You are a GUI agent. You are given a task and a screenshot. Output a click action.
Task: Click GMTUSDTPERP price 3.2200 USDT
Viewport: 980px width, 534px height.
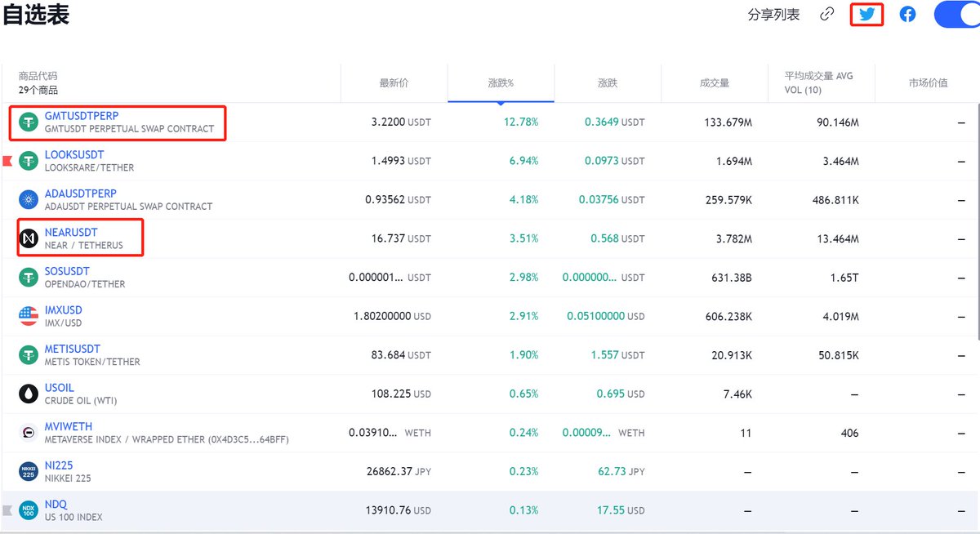pyautogui.click(x=401, y=122)
